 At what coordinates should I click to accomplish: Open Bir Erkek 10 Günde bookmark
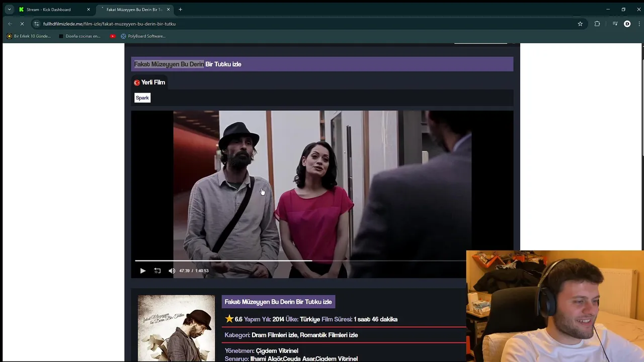(x=29, y=36)
